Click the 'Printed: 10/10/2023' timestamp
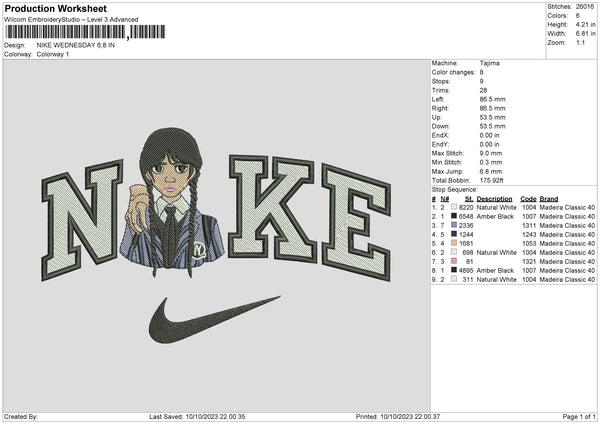 (398, 416)
